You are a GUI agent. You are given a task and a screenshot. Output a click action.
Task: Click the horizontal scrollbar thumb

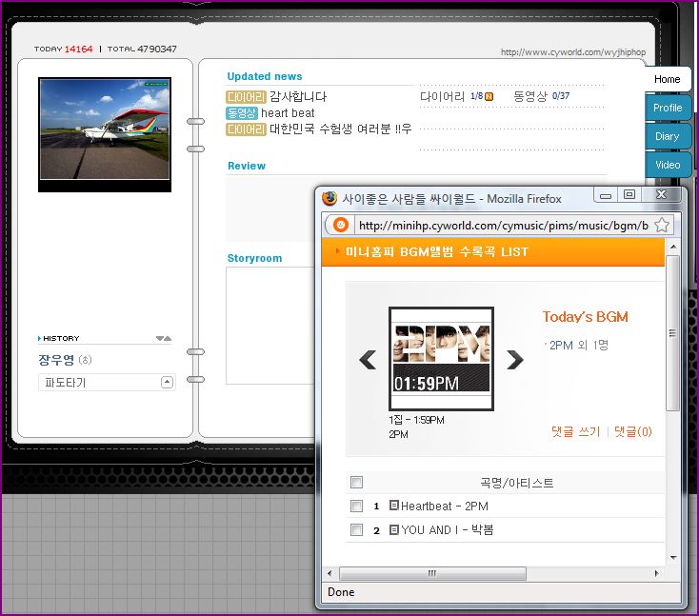click(432, 573)
